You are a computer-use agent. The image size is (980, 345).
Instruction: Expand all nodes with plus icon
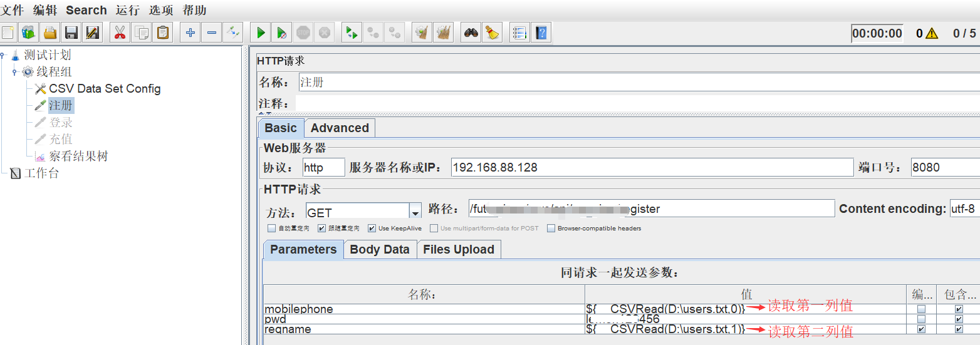click(x=190, y=33)
